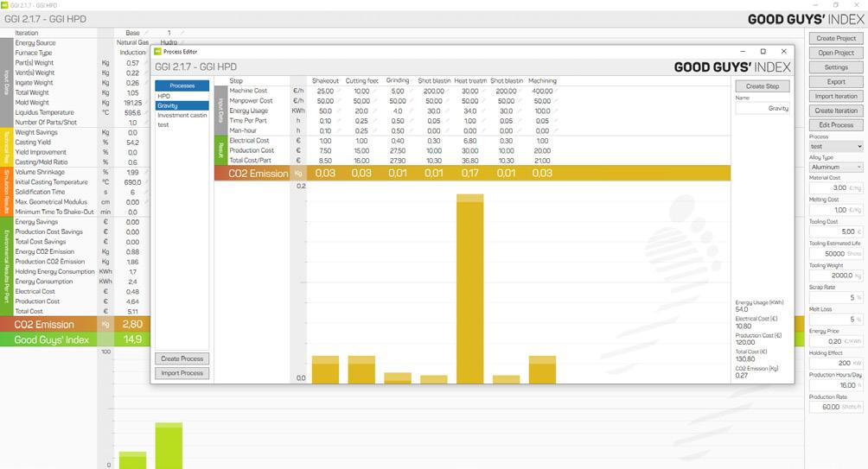This screenshot has height=469, width=868.
Task: Click the Machining step column header
Action: 542,80
